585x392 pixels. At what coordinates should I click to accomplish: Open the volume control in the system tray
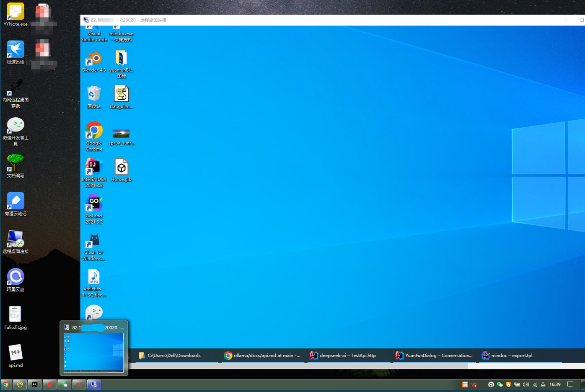(526, 384)
